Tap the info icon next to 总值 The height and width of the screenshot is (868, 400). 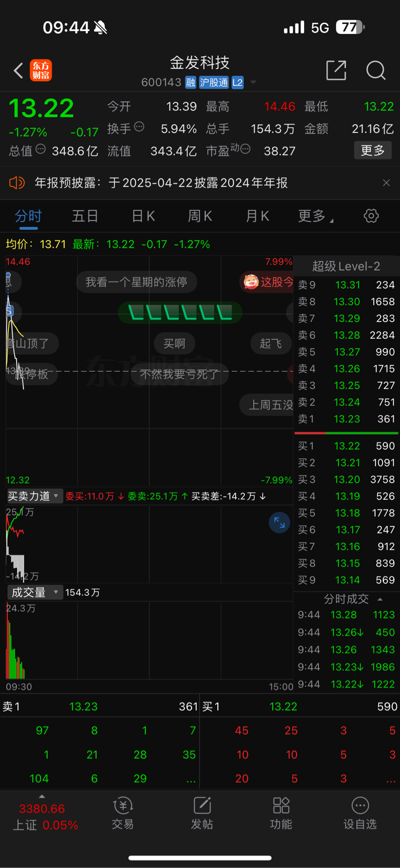(41, 150)
